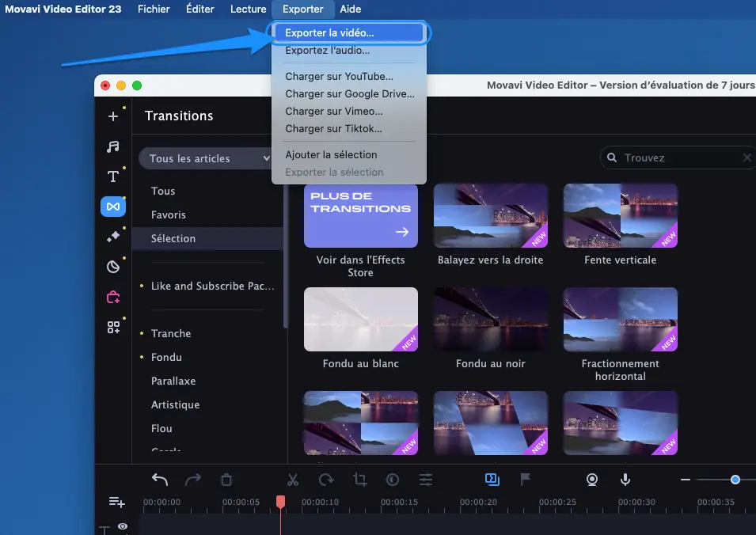The width and height of the screenshot is (756, 535).
Task: Click the 00:00:20 mark on timeline ruler
Action: click(478, 502)
